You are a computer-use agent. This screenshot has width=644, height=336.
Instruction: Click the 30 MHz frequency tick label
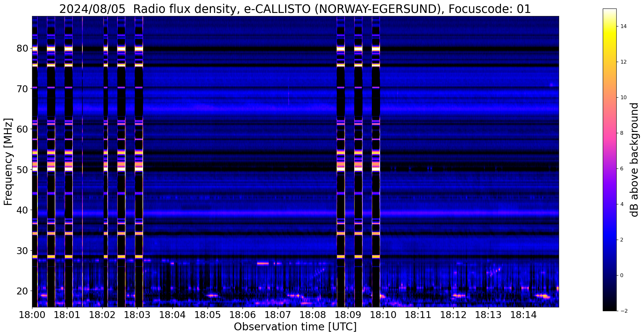pyautogui.click(x=22, y=251)
